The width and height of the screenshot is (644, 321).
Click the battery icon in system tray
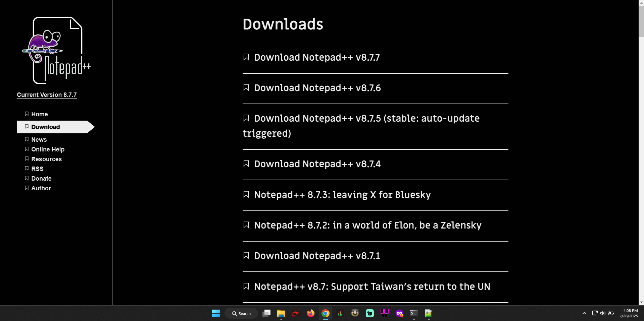click(x=611, y=313)
